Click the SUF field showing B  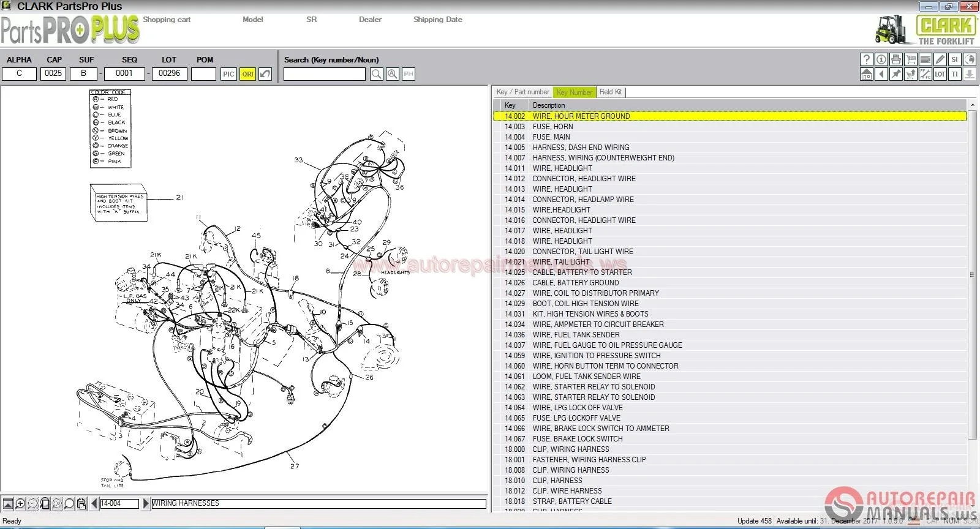83,73
